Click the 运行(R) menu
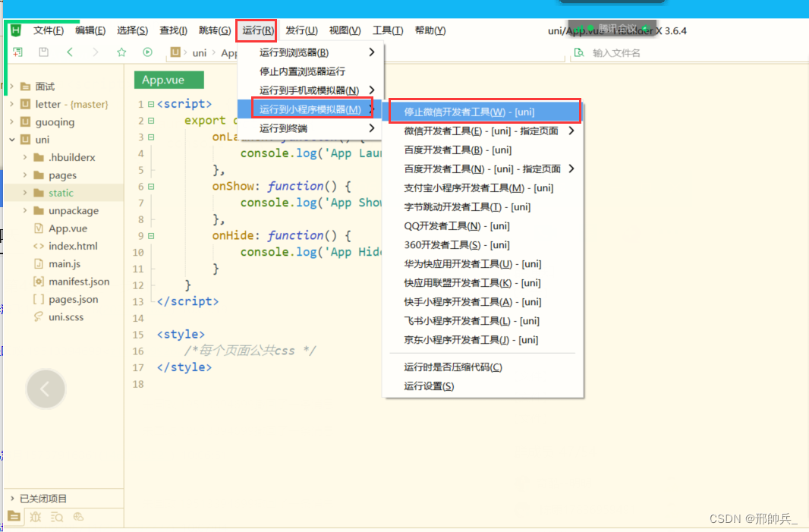 click(258, 30)
